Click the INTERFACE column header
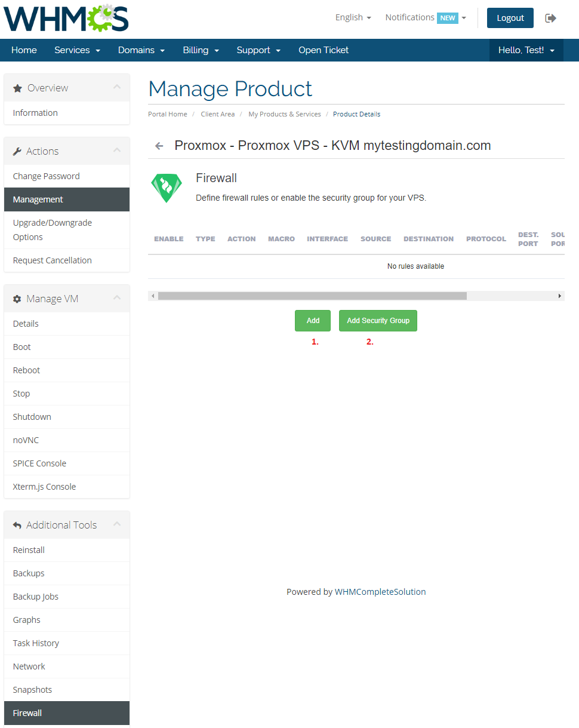 pyautogui.click(x=328, y=239)
